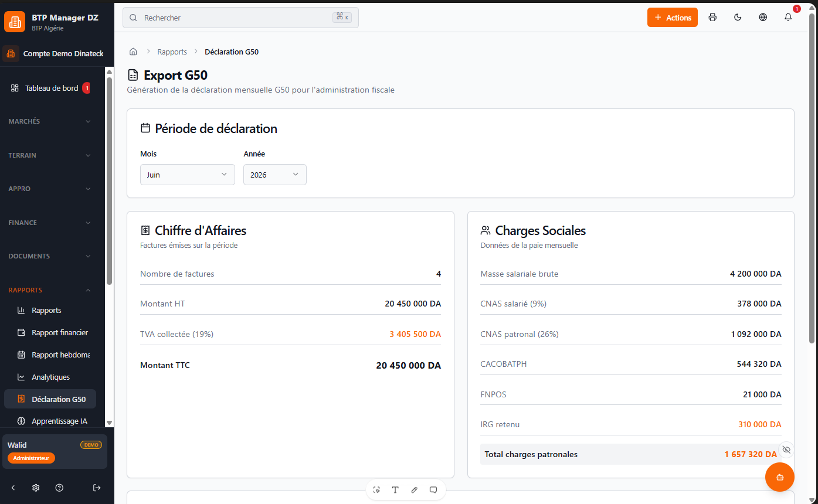
Task: Click the Rapports bar chart icon
Action: point(21,310)
